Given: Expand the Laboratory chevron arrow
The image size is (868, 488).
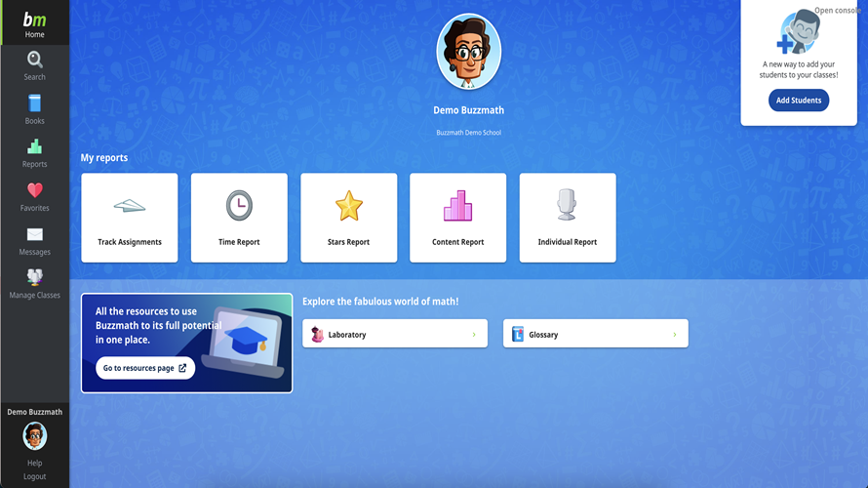Looking at the screenshot, I should [x=474, y=335].
